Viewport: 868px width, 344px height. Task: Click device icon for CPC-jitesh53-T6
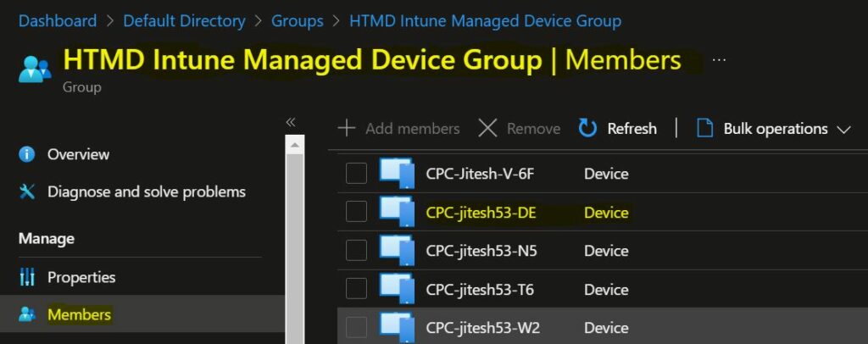397,289
